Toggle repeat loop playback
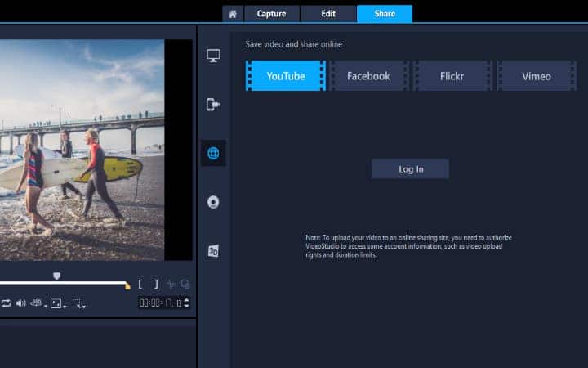 [x=6, y=303]
